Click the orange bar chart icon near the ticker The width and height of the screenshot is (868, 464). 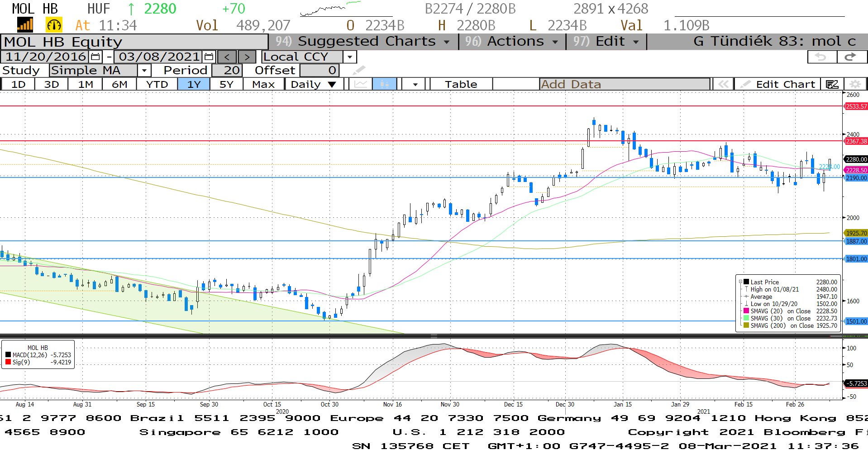click(25, 25)
